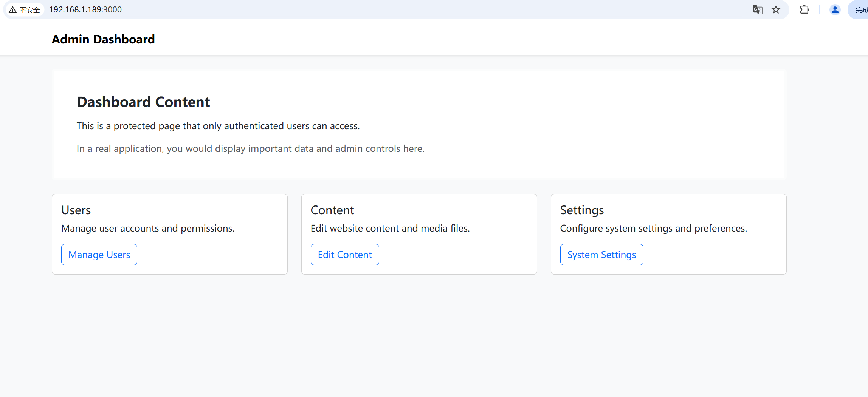Screen dimensions: 868x397
Task: Select the Settings card heading
Action: (x=582, y=210)
